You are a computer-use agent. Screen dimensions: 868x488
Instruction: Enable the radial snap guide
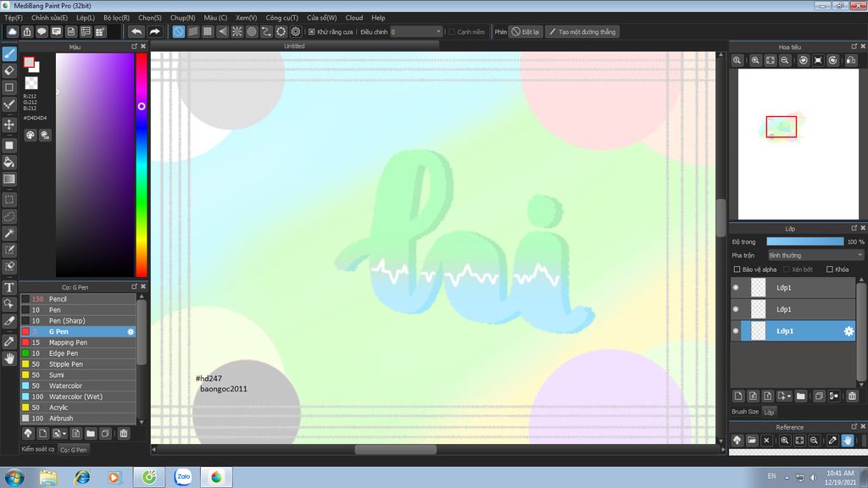[237, 31]
